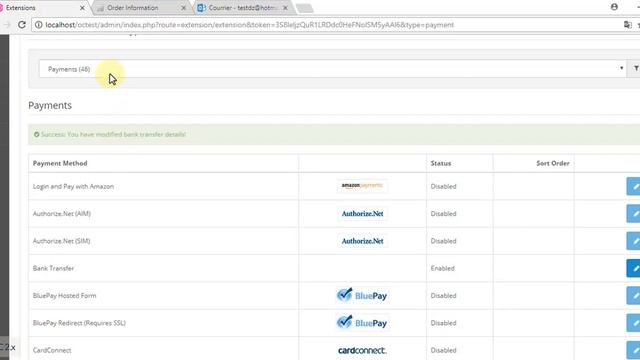640x360 pixels.
Task: Click the Disabled status of Login and Pay with Amazon
Action: 443,187
